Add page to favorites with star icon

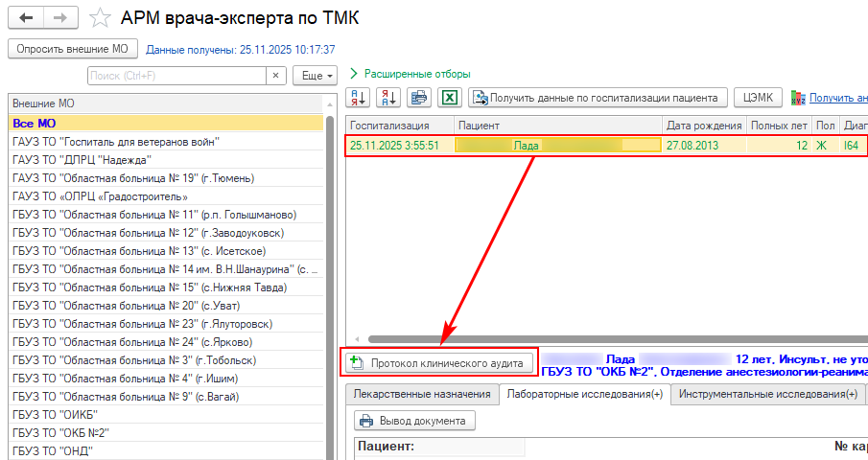(x=99, y=18)
